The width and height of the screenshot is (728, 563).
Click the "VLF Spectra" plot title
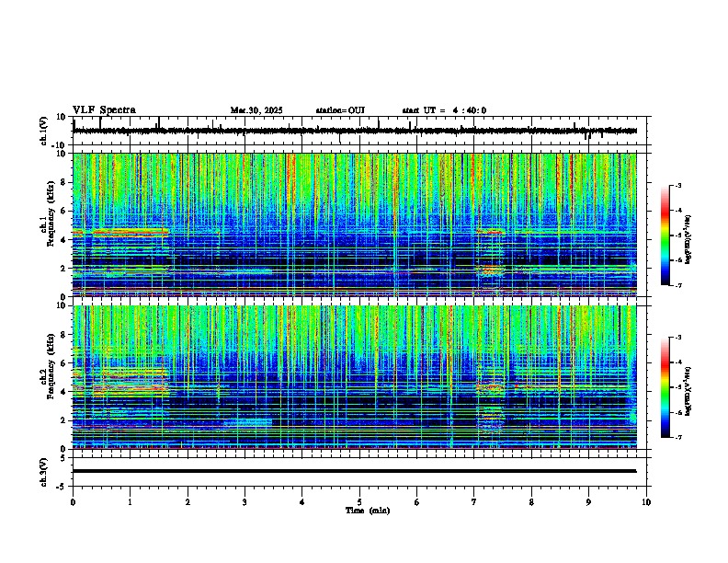pyautogui.click(x=104, y=110)
